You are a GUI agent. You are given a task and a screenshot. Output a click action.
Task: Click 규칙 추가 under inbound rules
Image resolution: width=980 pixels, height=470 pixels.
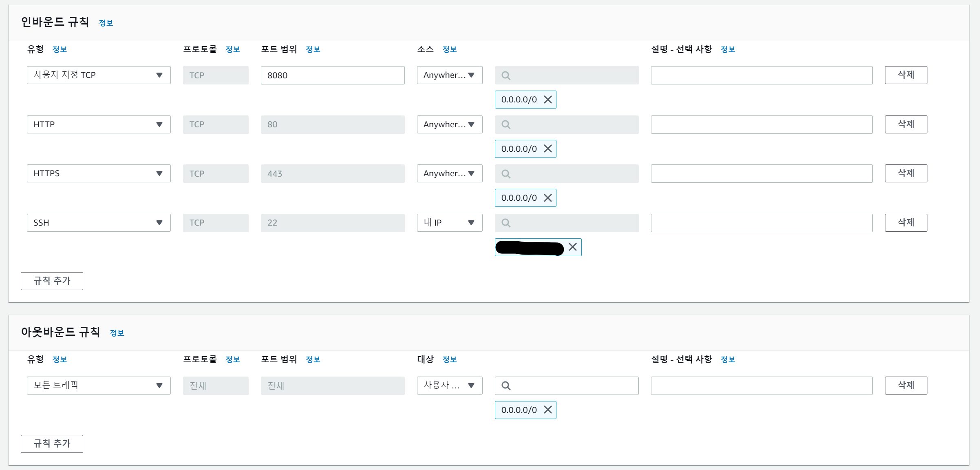[x=52, y=281]
